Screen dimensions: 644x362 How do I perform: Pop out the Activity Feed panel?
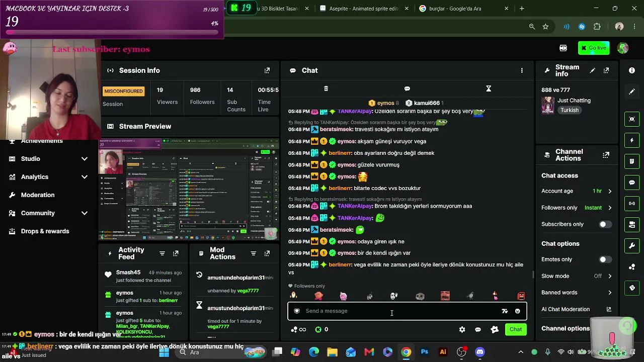[176, 253]
